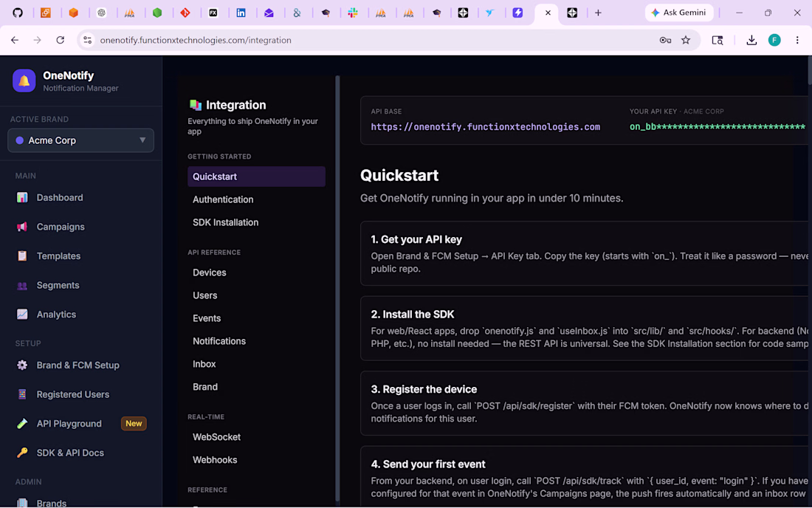Click the Dashboard chart icon
Image resolution: width=812 pixels, height=508 pixels.
pyautogui.click(x=22, y=197)
